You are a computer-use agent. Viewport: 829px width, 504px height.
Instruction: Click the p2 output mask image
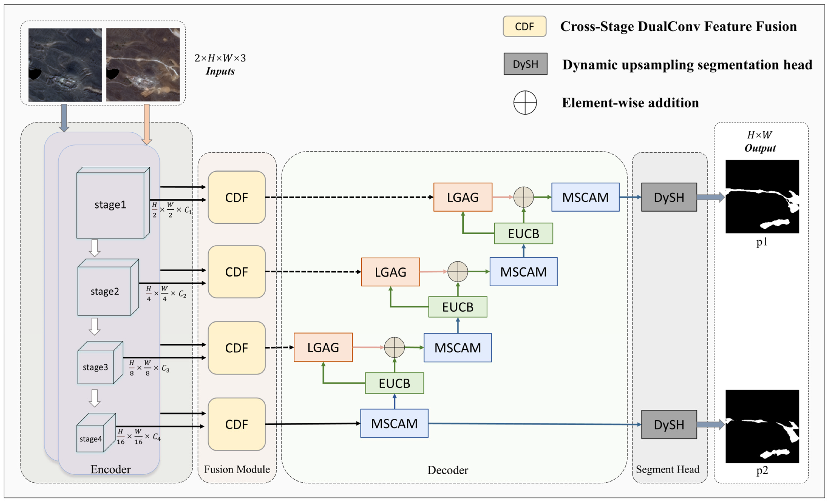(x=762, y=426)
